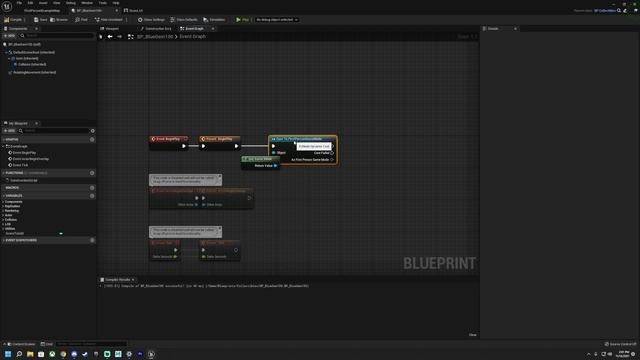Click the Browse to asset button

59,20
